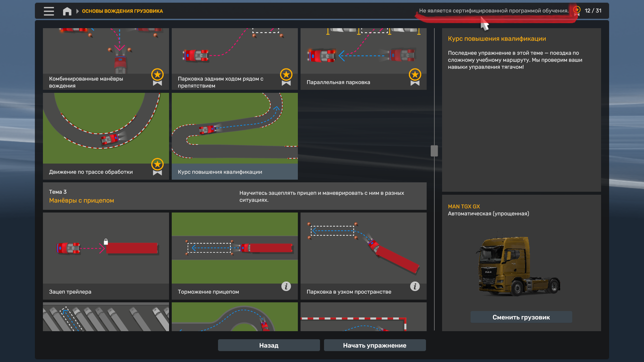The height and width of the screenshot is (362, 644).
Task: Select the parking lot exercise thumbnail at bottom
Action: click(106, 317)
